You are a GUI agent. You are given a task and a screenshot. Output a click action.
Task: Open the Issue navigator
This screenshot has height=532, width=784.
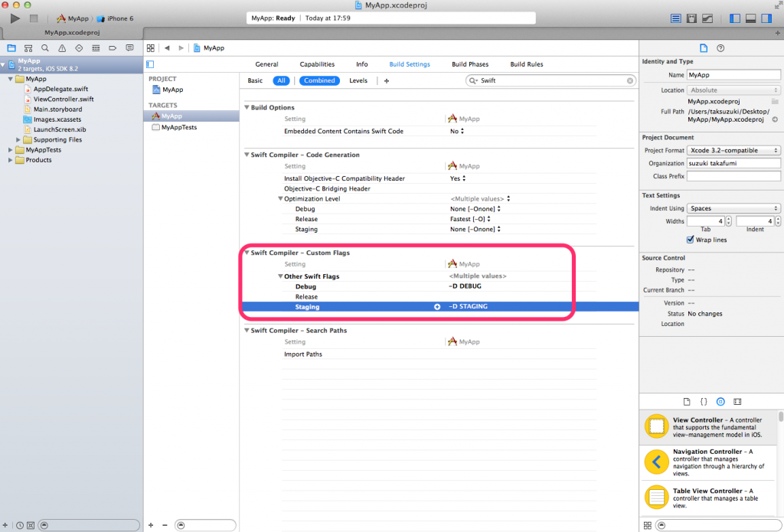(62, 47)
